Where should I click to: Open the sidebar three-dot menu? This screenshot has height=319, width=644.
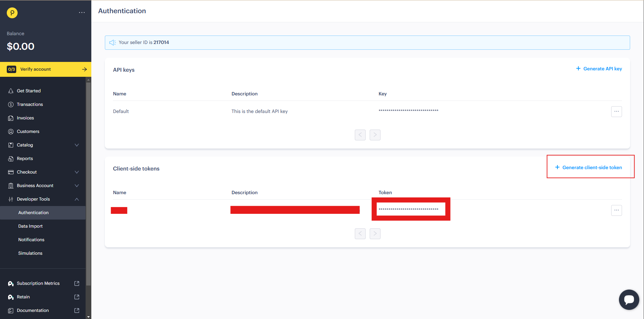point(82,13)
